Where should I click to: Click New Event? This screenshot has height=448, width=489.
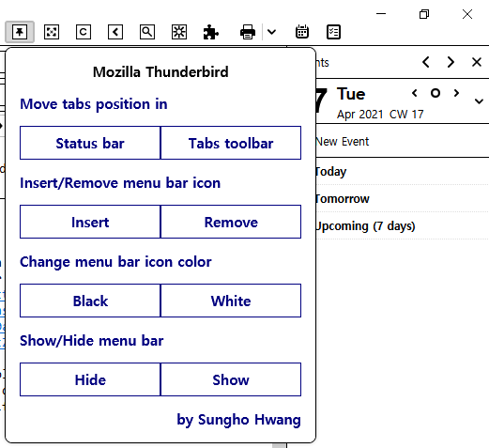click(343, 142)
